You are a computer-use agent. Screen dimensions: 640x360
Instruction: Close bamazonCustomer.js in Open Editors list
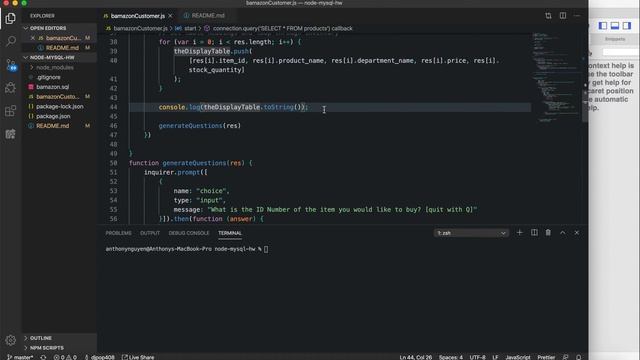[33, 38]
